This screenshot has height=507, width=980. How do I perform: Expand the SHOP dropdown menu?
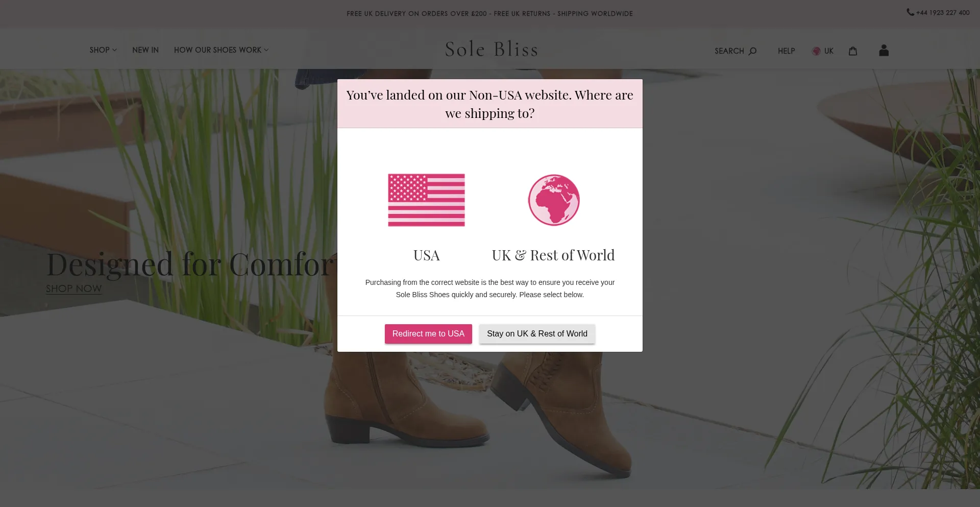click(103, 50)
